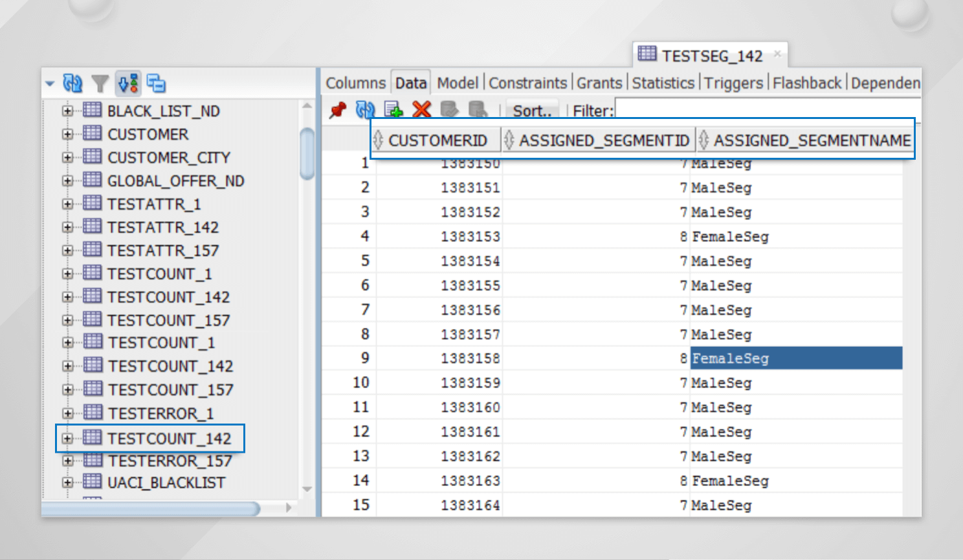963x560 pixels.
Task: Refresh the table data grid
Action: pos(365,110)
